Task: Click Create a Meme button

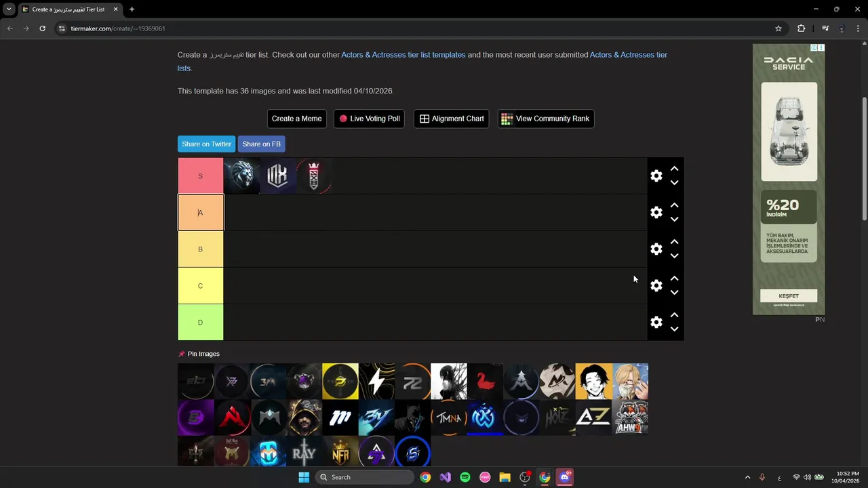Action: click(296, 119)
